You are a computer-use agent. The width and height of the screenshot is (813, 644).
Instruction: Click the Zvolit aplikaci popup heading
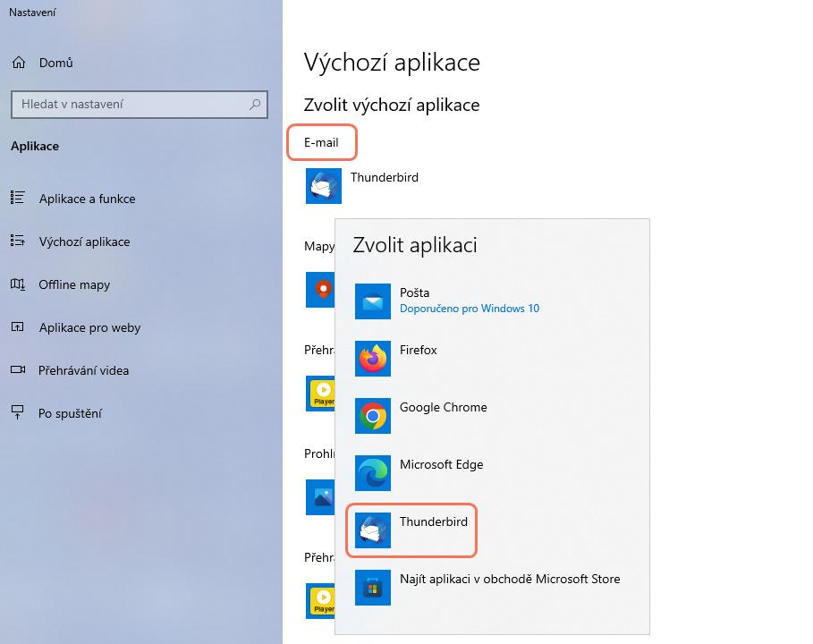415,245
